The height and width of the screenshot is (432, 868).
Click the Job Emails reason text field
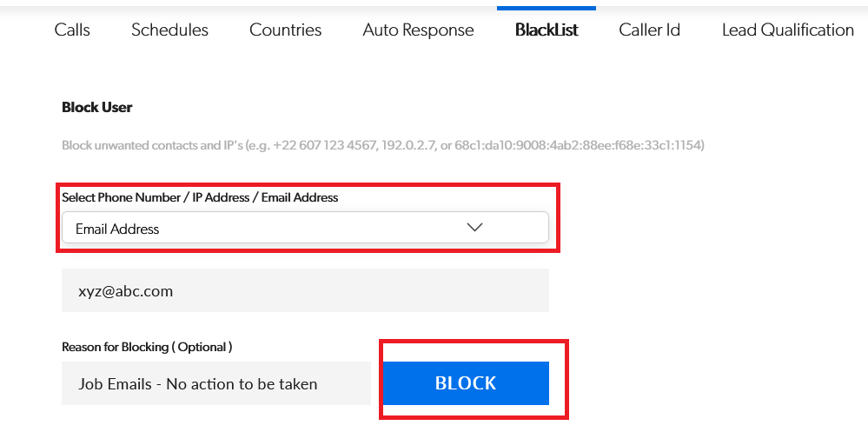pyautogui.click(x=215, y=383)
